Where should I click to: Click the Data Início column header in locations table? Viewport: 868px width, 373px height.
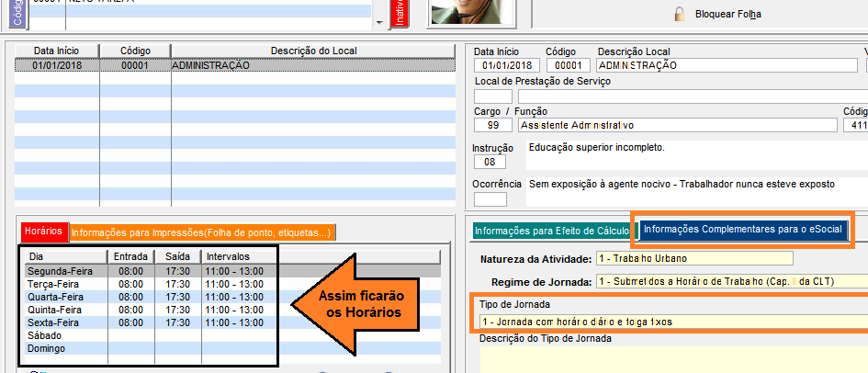coord(56,51)
